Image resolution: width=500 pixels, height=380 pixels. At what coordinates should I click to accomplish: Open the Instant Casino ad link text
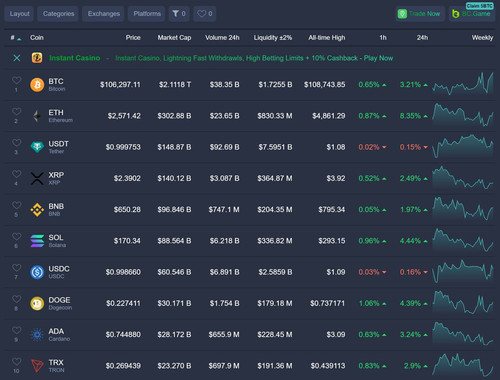pos(254,58)
